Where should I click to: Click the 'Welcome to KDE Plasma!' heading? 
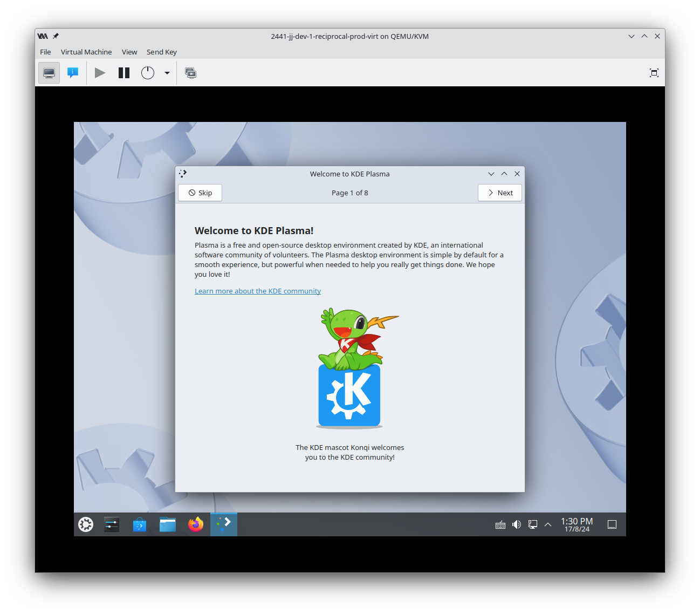tap(254, 230)
